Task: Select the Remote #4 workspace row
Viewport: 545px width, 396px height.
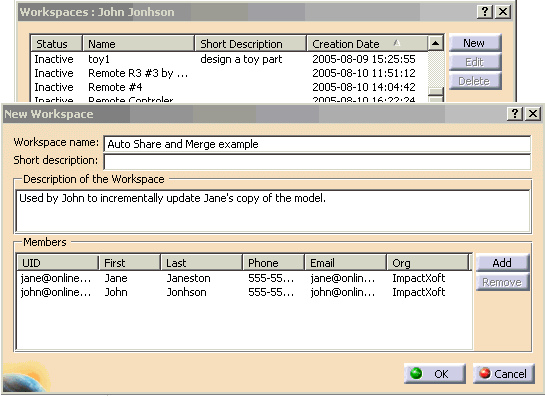Action: (229, 87)
